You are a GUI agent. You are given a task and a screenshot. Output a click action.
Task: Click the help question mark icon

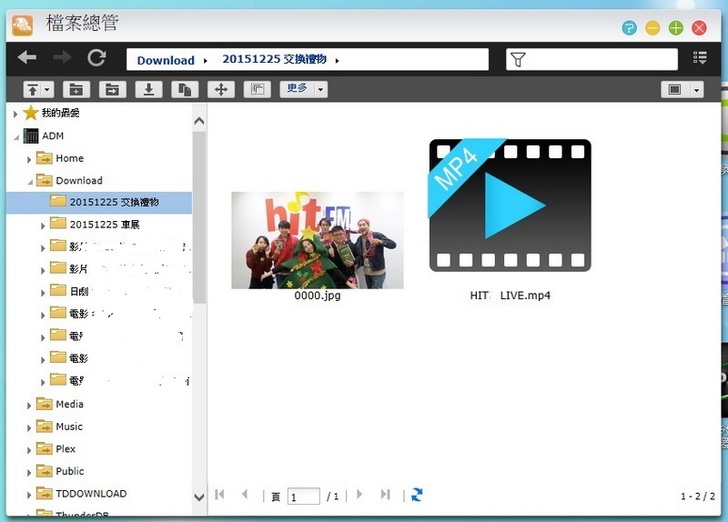point(629,28)
